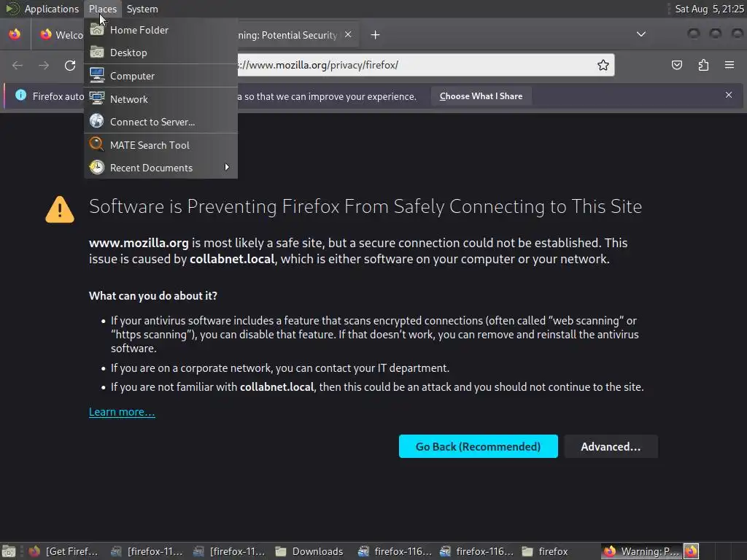
Task: Select Connect to Server entry
Action: click(160, 122)
